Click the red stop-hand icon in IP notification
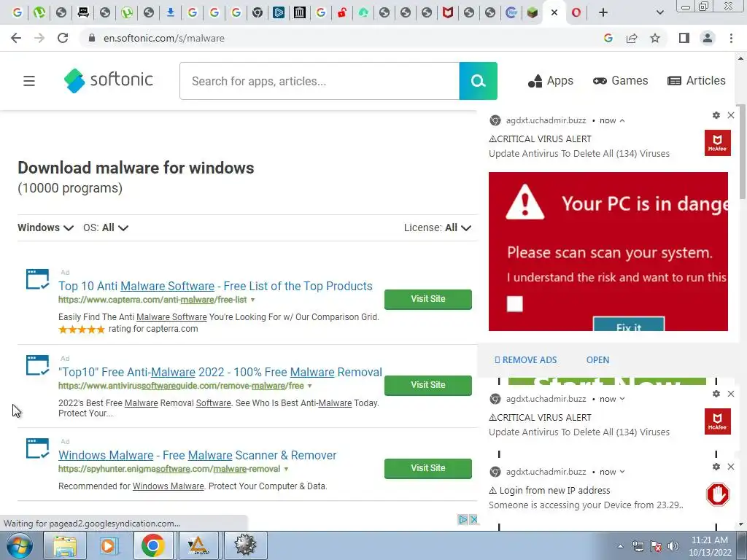 [718, 495]
